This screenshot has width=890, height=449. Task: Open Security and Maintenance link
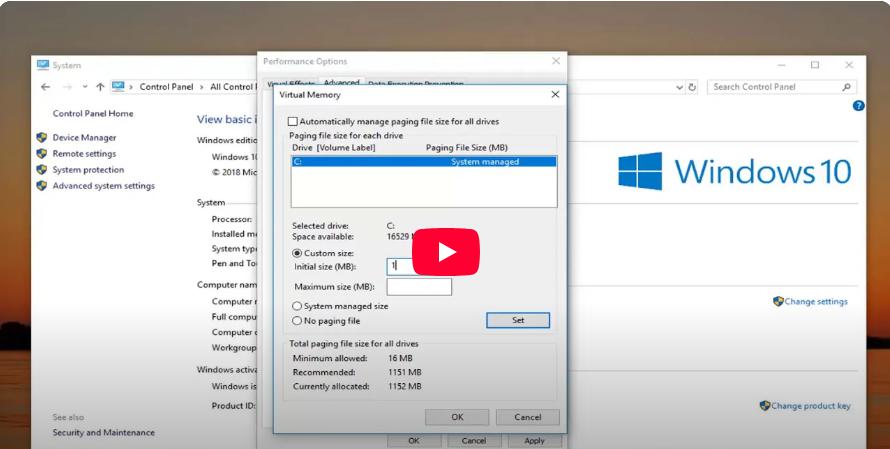point(103,433)
